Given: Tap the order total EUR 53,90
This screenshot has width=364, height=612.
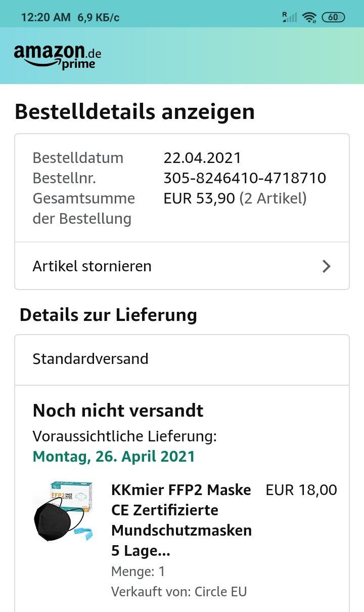Looking at the screenshot, I should (x=199, y=198).
